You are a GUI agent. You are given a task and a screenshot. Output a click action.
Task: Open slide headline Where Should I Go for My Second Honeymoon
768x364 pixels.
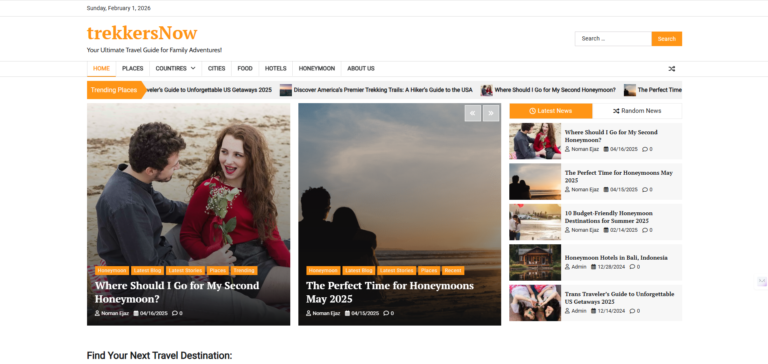tap(177, 292)
